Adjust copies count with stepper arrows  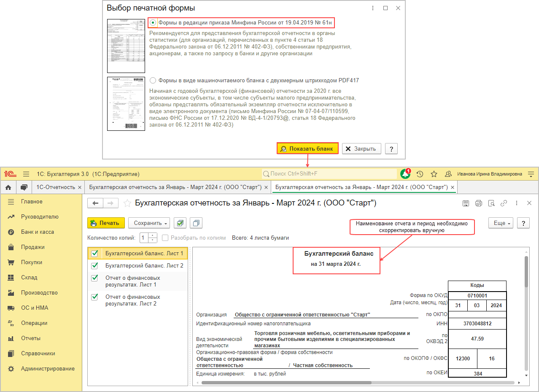(x=153, y=238)
